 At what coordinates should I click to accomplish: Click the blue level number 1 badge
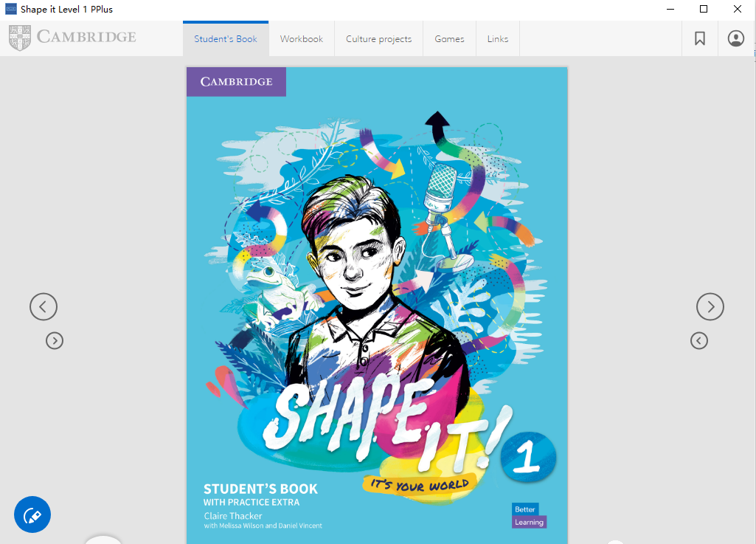click(528, 457)
